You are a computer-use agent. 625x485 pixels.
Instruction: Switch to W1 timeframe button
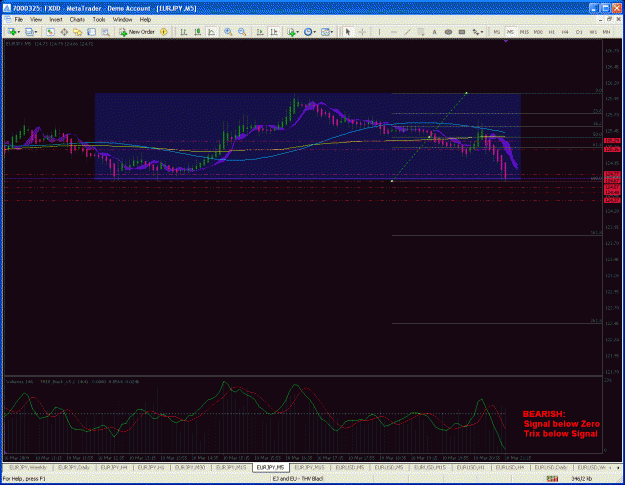point(593,32)
